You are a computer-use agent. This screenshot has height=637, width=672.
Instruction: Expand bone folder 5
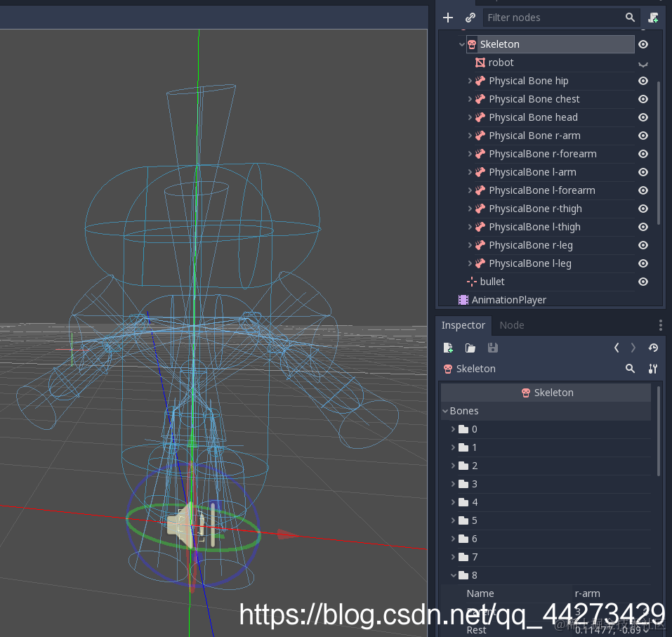point(453,520)
